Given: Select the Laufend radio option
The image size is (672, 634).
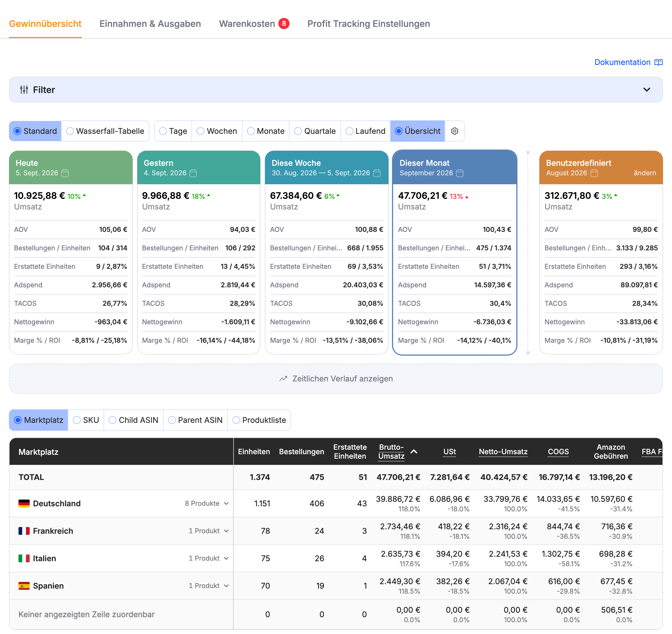Looking at the screenshot, I should [x=366, y=131].
